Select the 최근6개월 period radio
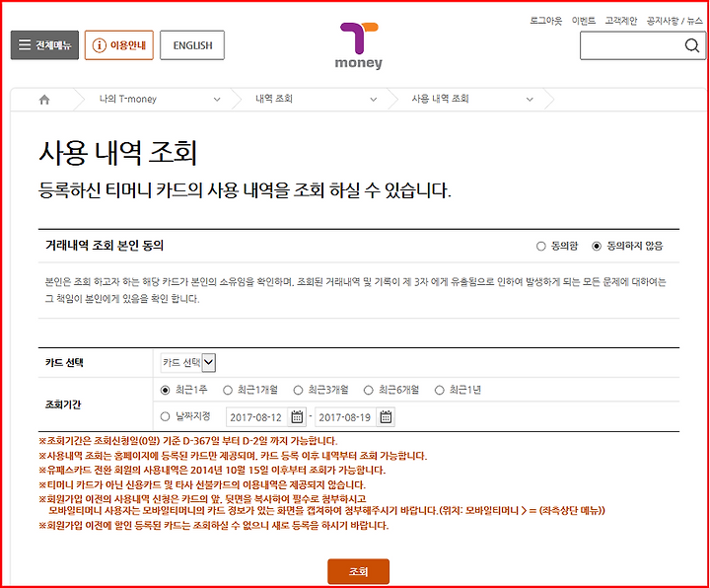 pyautogui.click(x=368, y=390)
